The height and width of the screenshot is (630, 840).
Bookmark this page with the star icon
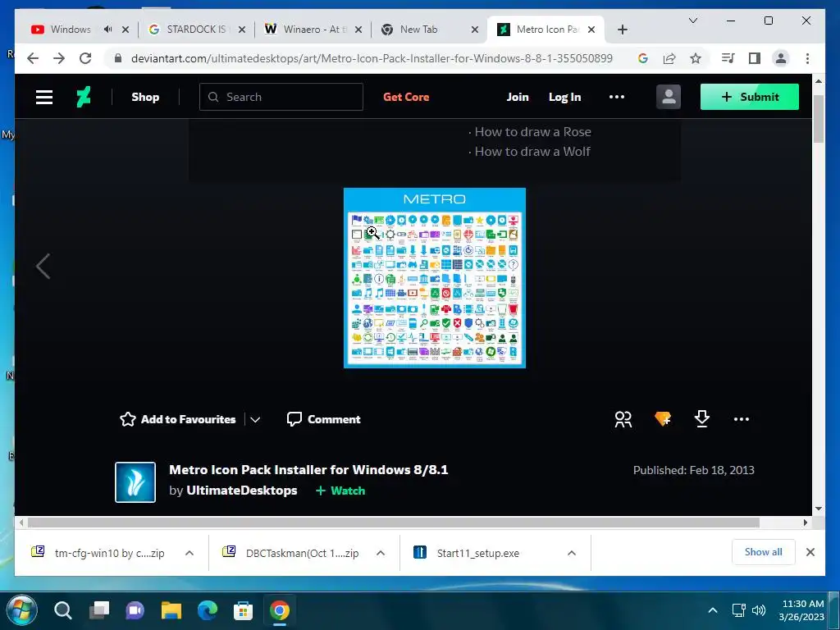pyautogui.click(x=696, y=58)
